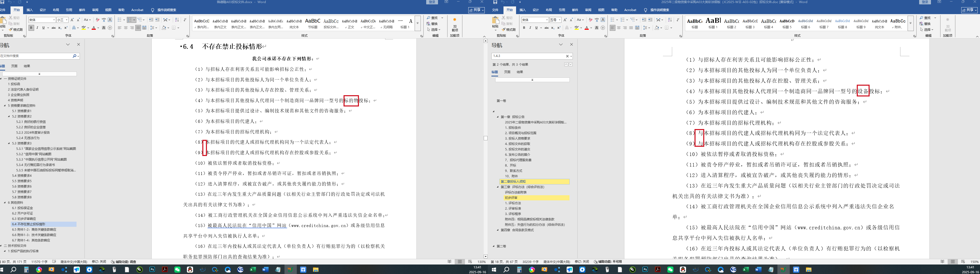Collapse the 5.2 资格要求2 tree node
Image resolution: width=980 pixels, height=274 pixels.
point(9,116)
